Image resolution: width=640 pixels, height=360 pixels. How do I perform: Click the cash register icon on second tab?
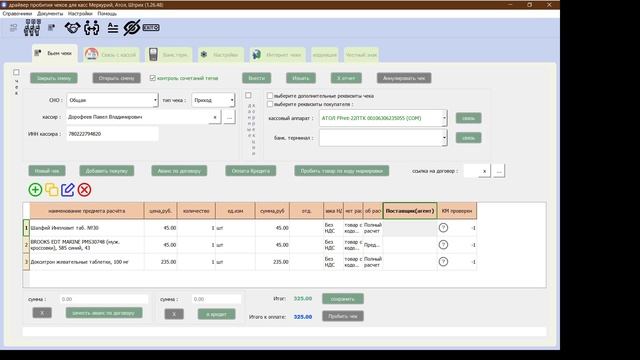coord(91,54)
